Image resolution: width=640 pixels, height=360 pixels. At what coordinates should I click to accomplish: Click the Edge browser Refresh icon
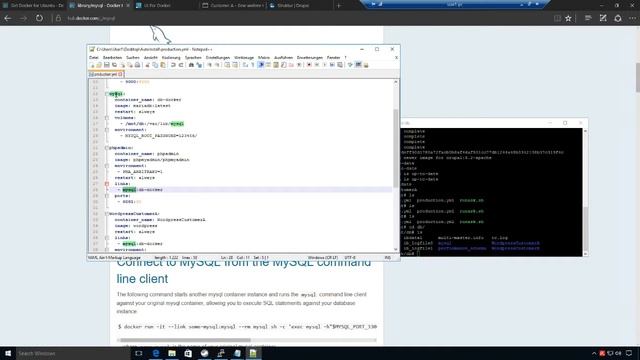[39, 18]
